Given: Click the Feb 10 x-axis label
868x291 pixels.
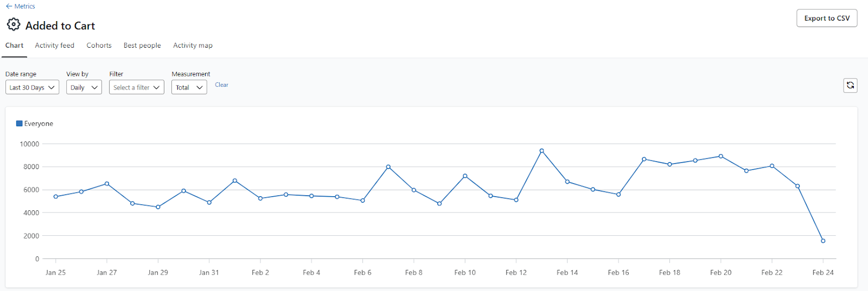Looking at the screenshot, I should click(465, 273).
